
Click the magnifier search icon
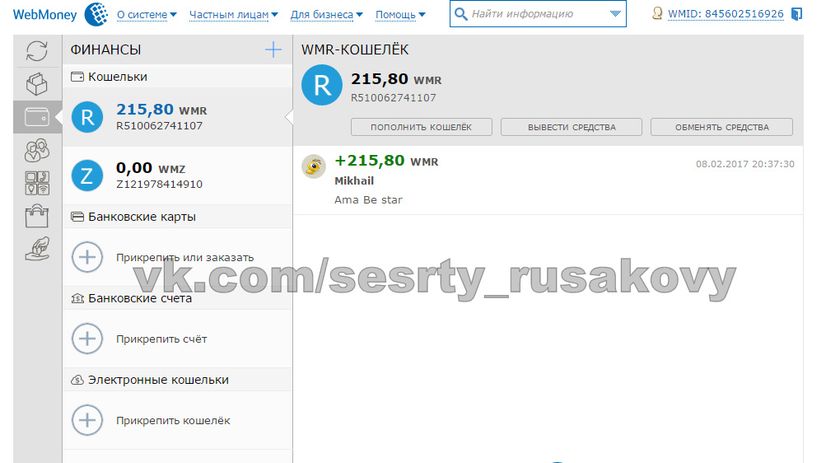[x=460, y=14]
